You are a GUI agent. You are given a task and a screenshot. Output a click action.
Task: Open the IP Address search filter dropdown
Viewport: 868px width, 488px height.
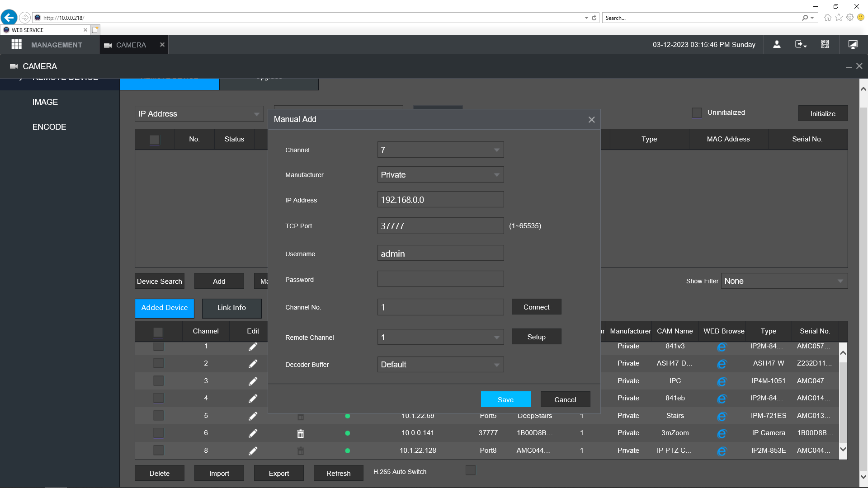(199, 114)
